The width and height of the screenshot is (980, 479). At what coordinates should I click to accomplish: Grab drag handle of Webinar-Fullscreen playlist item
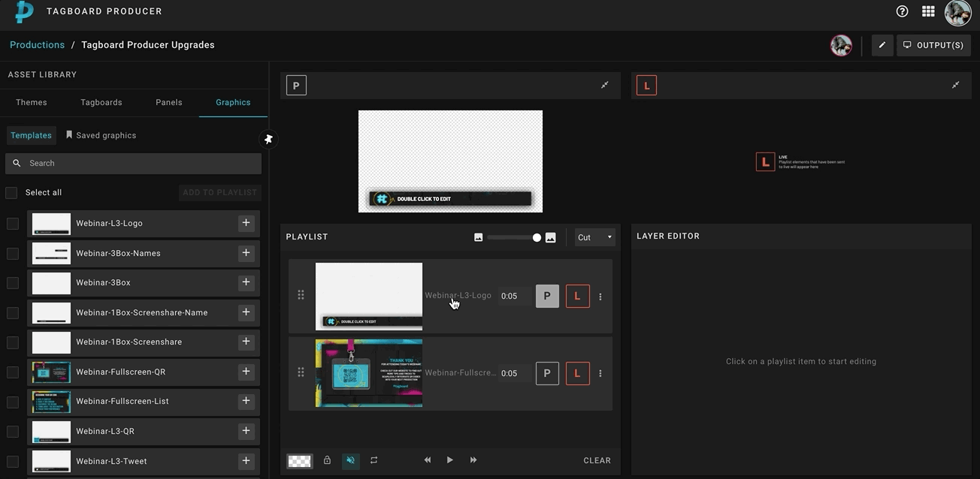point(301,372)
